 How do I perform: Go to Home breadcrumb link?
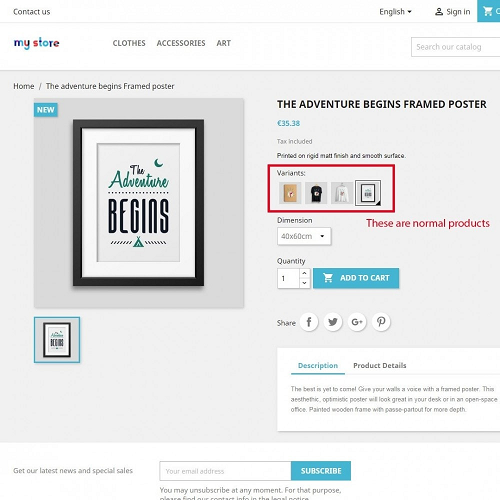pyautogui.click(x=24, y=86)
